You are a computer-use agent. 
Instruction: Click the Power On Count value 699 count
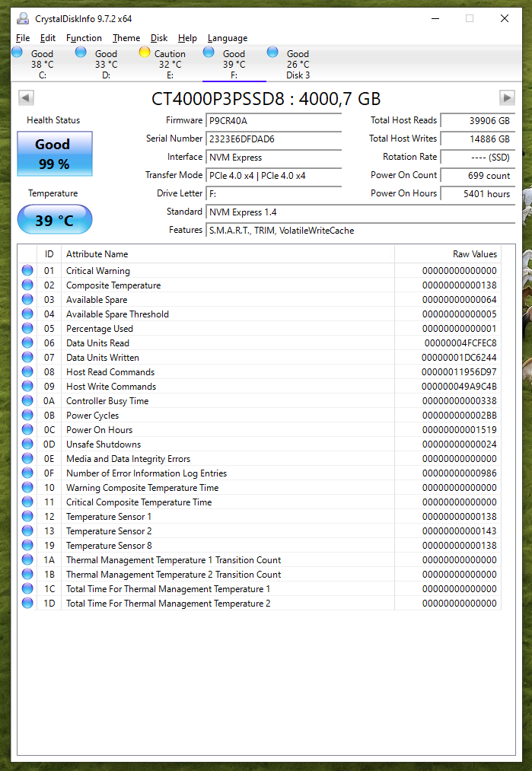(x=478, y=176)
